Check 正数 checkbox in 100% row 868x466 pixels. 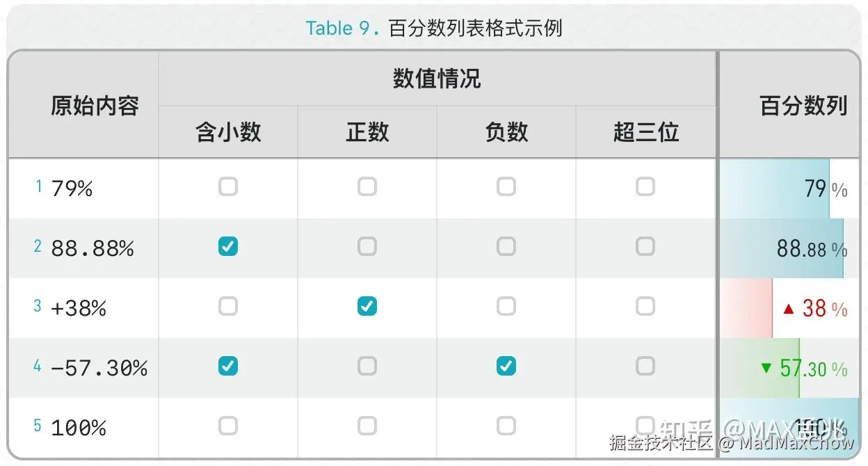coord(367,426)
